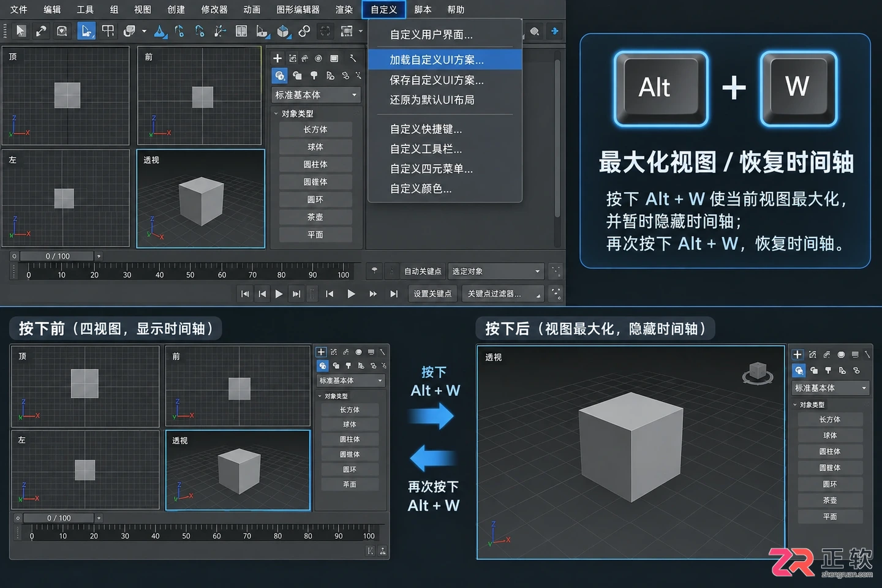Activate the 顶 viewport in the main window
Image resolution: width=882 pixels, height=588 pixels.
(66, 96)
